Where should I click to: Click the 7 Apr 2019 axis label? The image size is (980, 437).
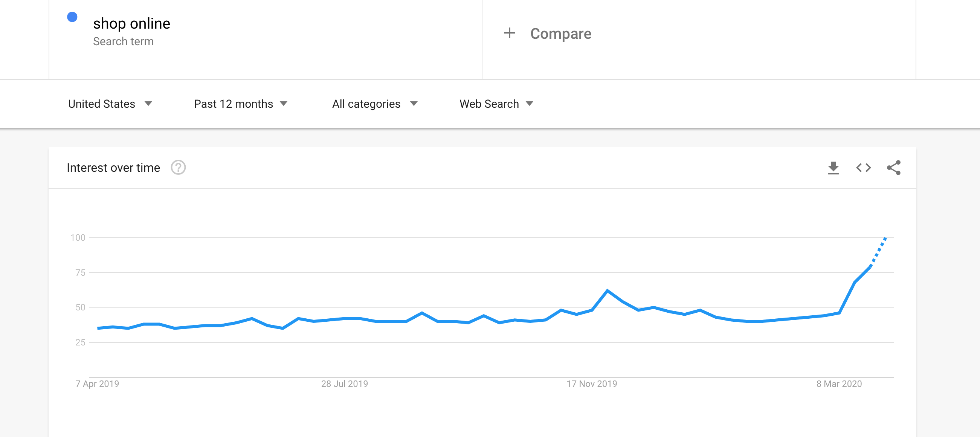[x=97, y=384]
